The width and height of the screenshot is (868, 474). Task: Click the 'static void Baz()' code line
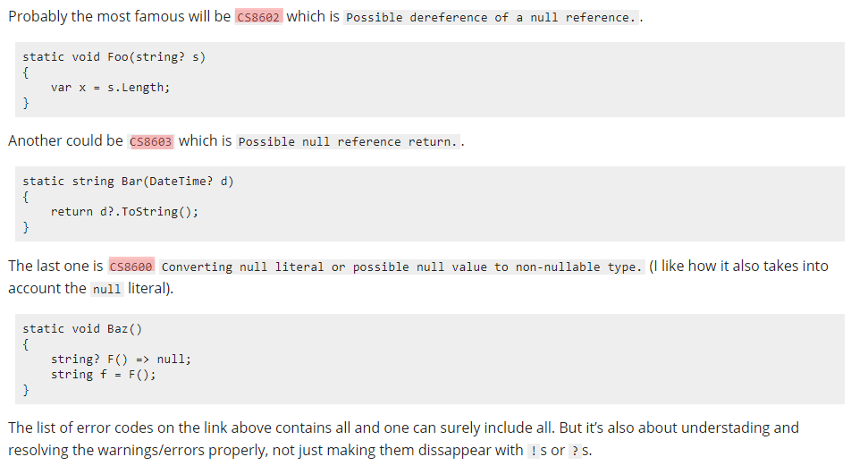pos(82,328)
